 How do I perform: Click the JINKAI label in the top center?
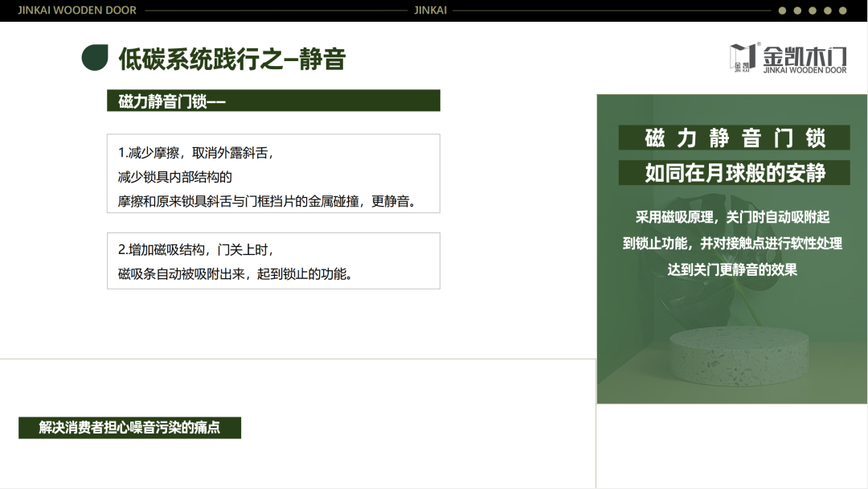coord(431,10)
